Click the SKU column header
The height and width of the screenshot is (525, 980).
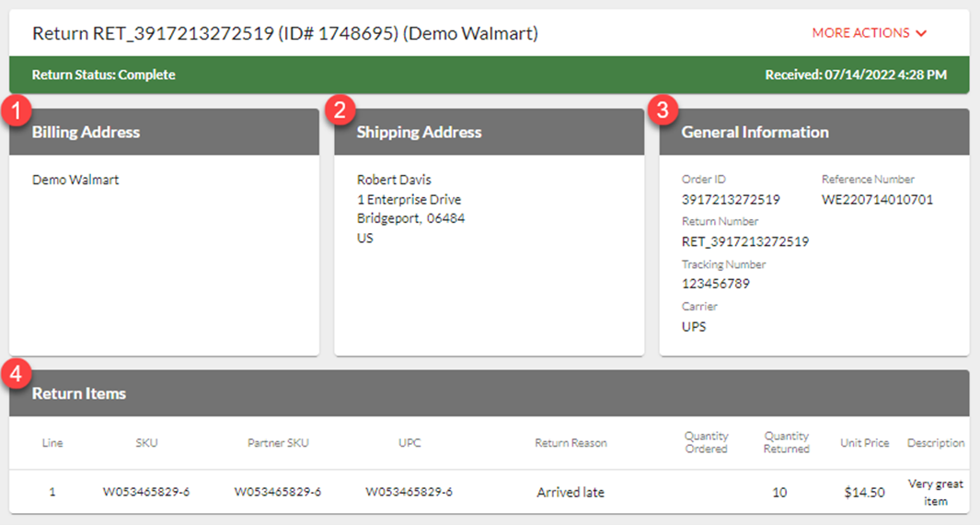coord(146,443)
